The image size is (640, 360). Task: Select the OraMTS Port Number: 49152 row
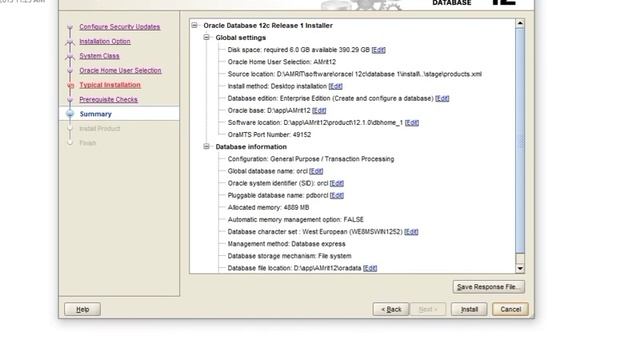[x=269, y=135]
